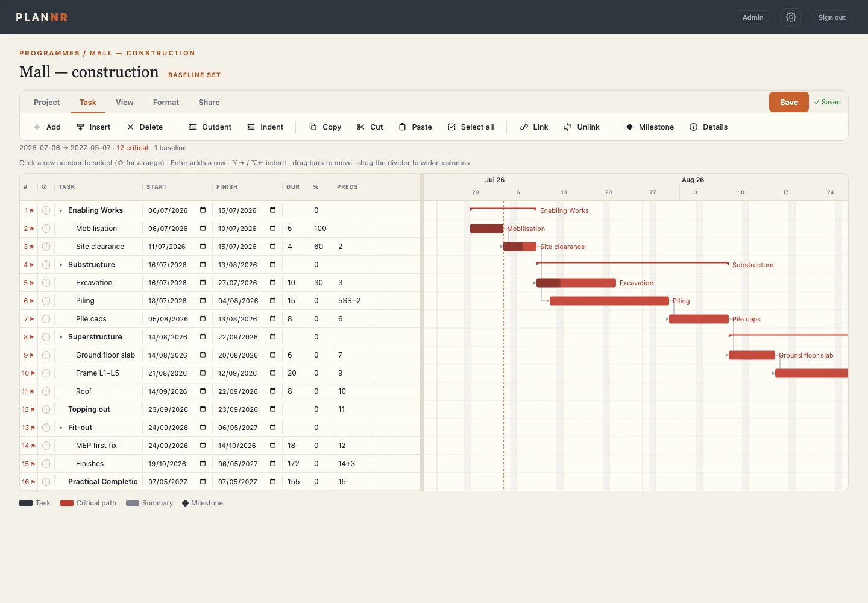Sign out of the app
Viewport: 868px width, 603px height.
coord(832,17)
